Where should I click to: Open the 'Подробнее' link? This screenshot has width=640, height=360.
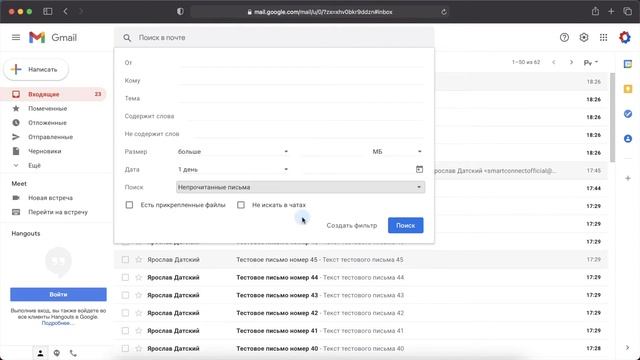point(58,323)
